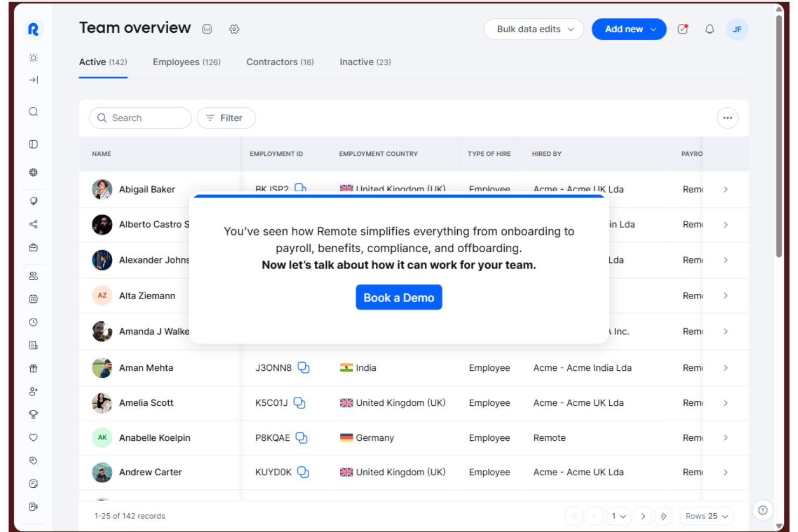This screenshot has height=532, width=798.
Task: Go to the next page arrow
Action: coord(643,516)
